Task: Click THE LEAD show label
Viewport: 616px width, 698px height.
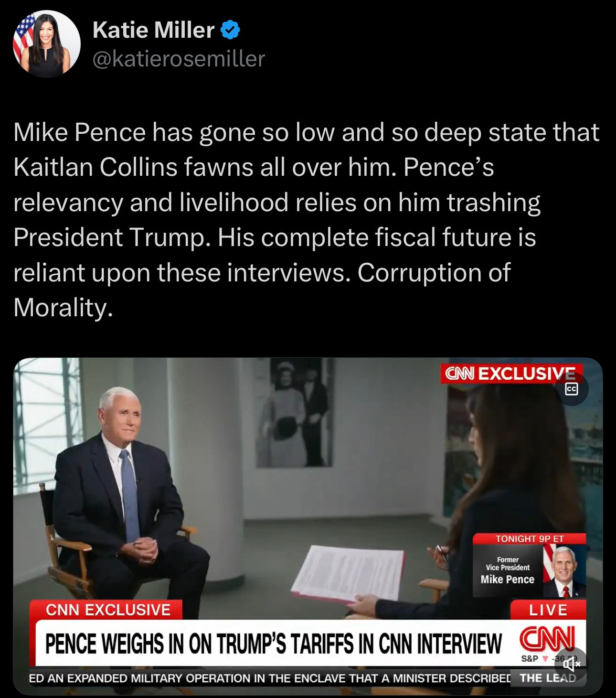Action: (x=547, y=678)
